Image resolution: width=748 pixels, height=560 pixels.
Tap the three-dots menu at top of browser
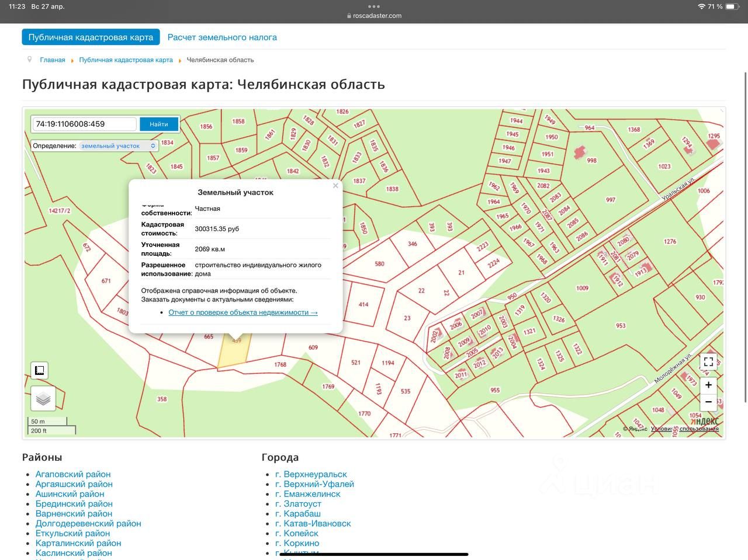[x=374, y=6]
